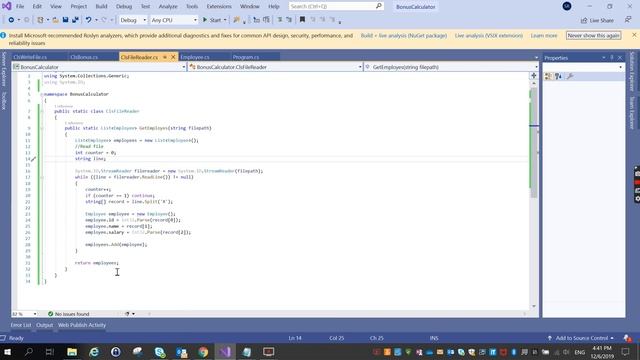
Task: Click Live analysis (VSIX extension) link
Action: click(x=489, y=36)
